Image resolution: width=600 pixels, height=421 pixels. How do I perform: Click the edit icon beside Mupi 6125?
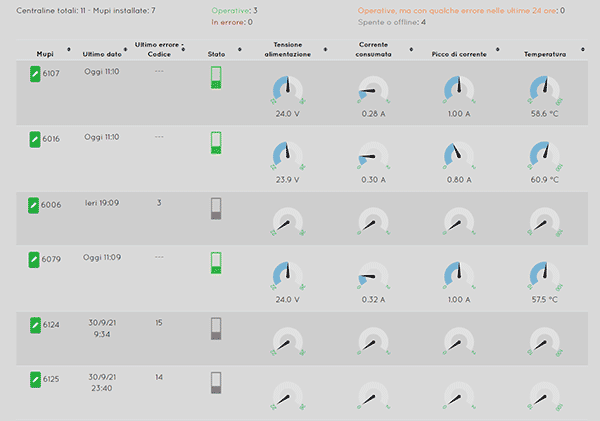pos(35,380)
